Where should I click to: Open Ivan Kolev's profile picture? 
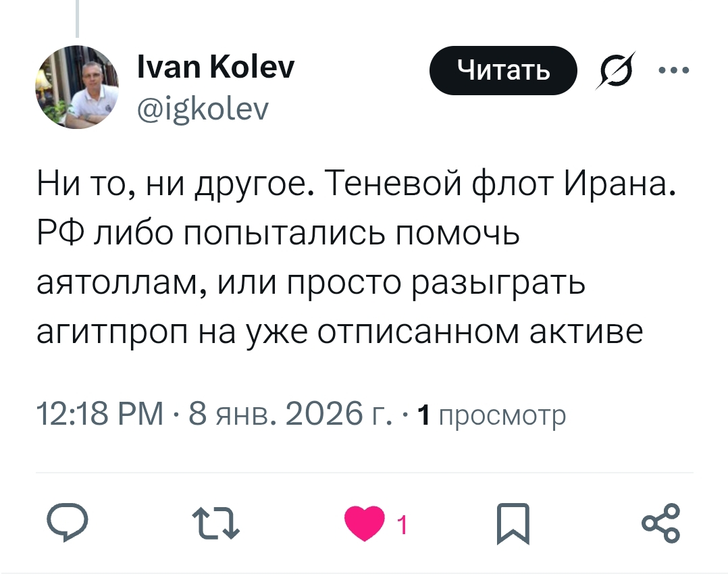click(76, 86)
